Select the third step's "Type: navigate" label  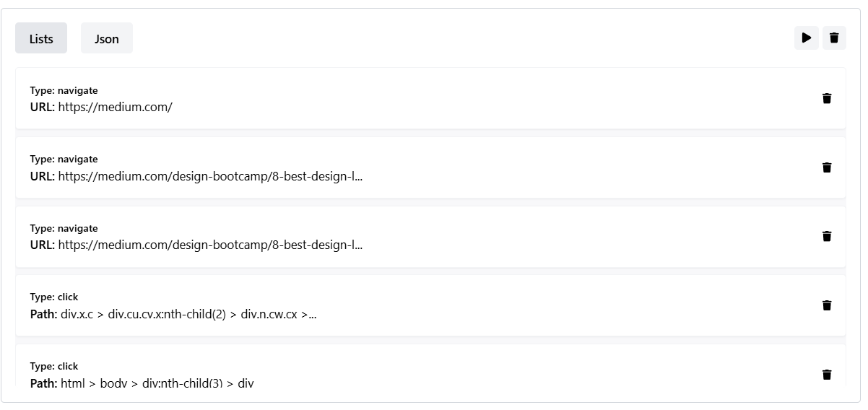point(64,228)
